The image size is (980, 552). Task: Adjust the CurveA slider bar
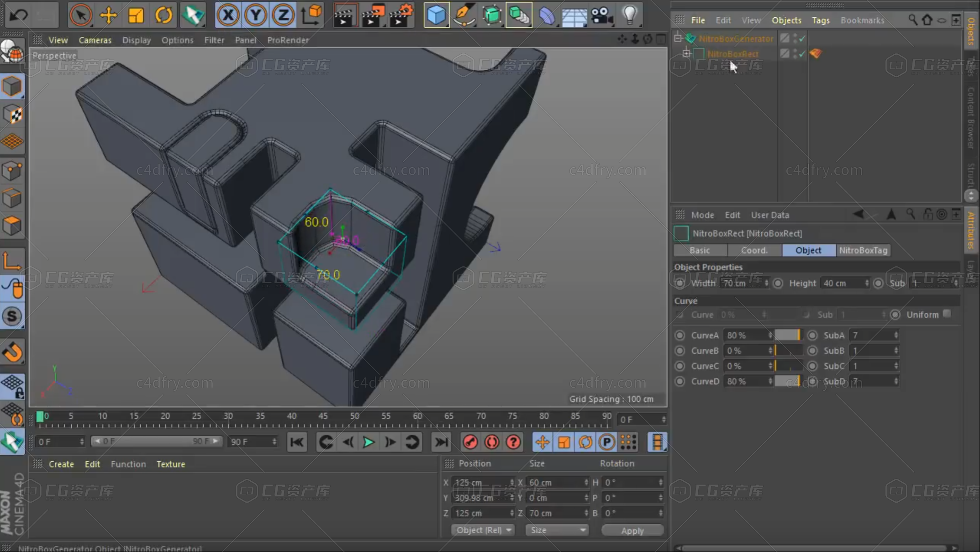[x=788, y=335]
